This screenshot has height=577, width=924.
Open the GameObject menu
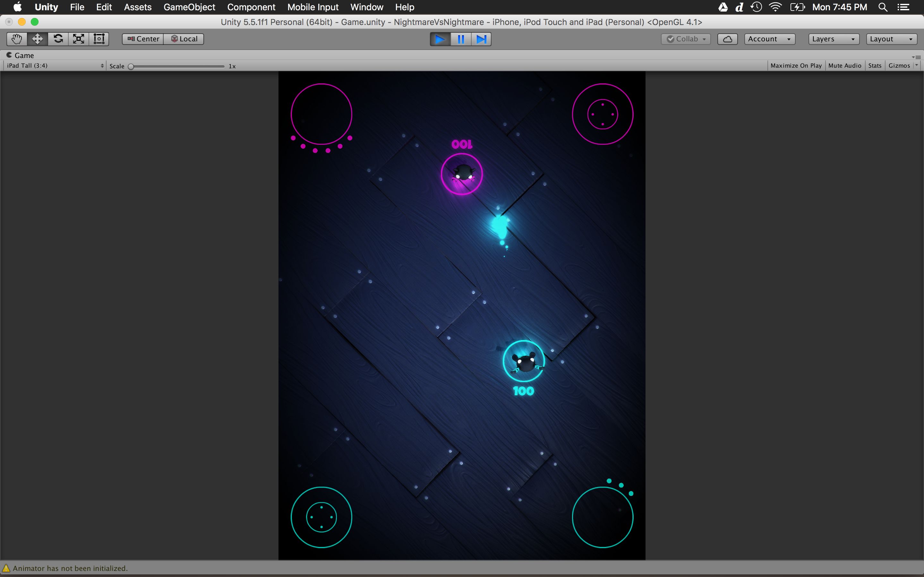point(189,7)
